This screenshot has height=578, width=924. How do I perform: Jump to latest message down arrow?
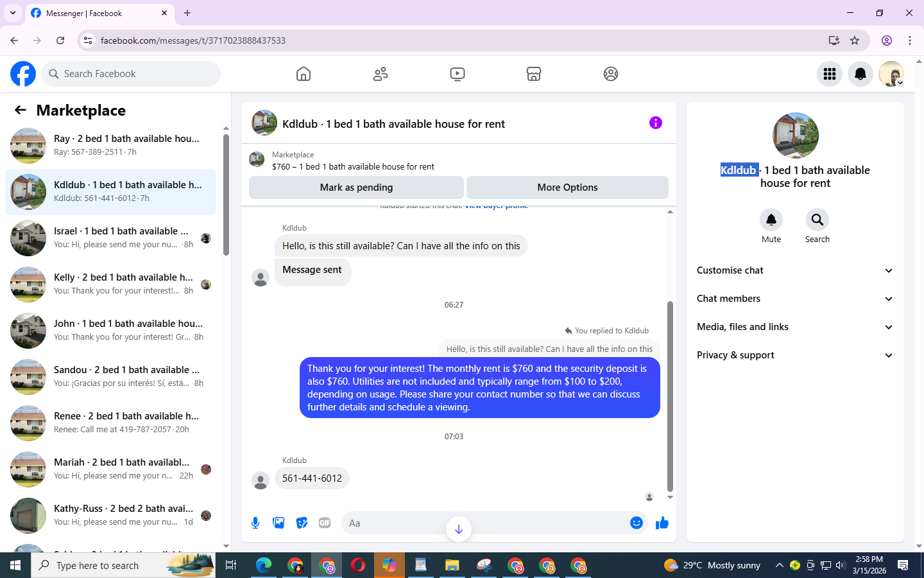(x=459, y=529)
